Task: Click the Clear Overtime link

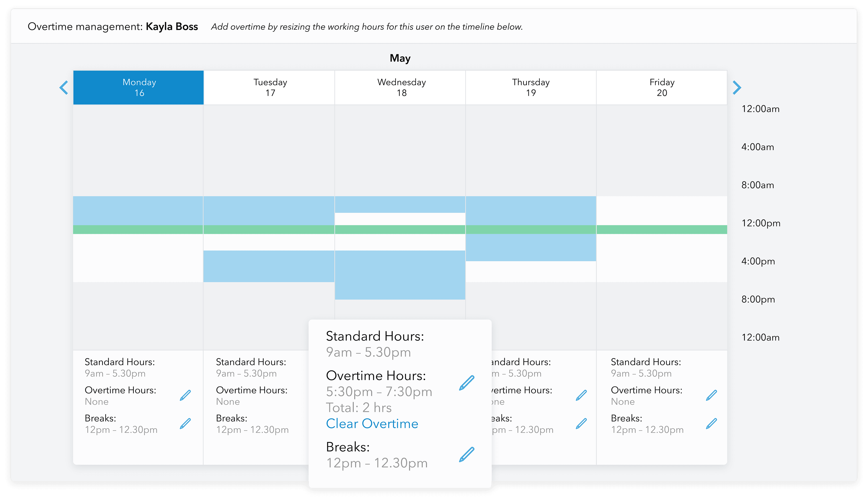Action: (x=372, y=424)
